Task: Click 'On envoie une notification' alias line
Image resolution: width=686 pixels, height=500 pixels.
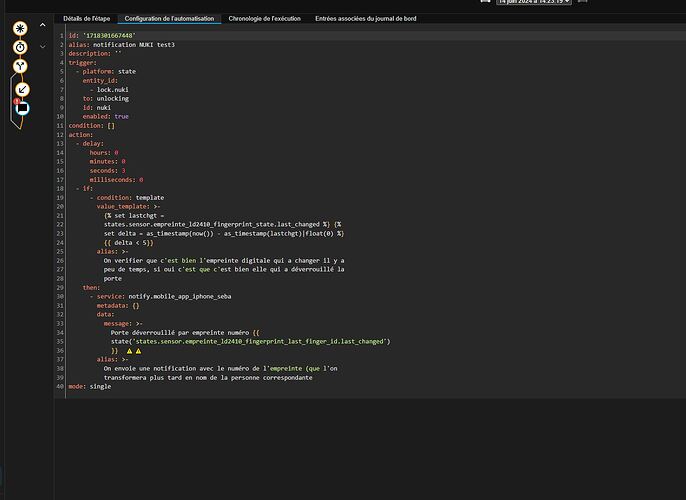Action: [x=220, y=369]
